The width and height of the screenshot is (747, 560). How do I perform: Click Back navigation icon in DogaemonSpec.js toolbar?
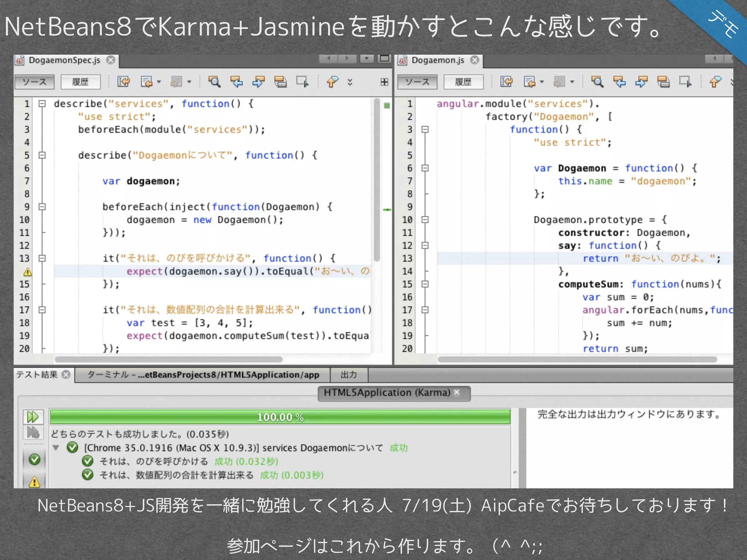coord(147,82)
